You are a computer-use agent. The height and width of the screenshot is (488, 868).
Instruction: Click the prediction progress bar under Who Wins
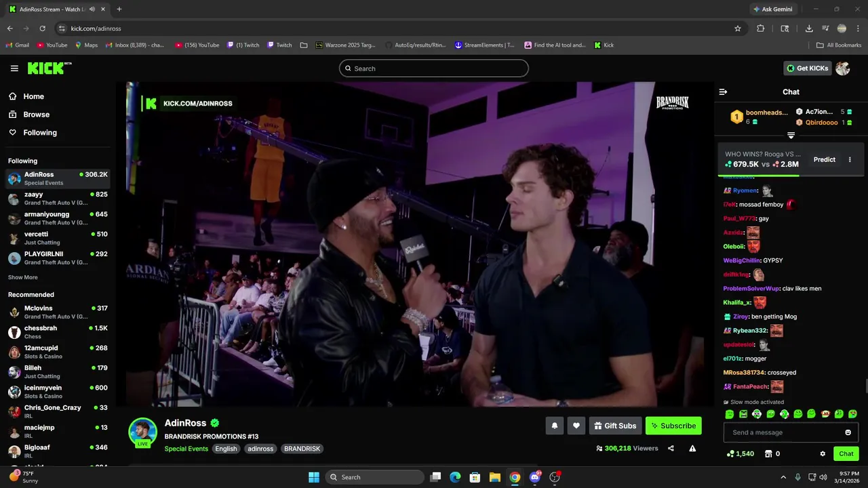coord(791,175)
